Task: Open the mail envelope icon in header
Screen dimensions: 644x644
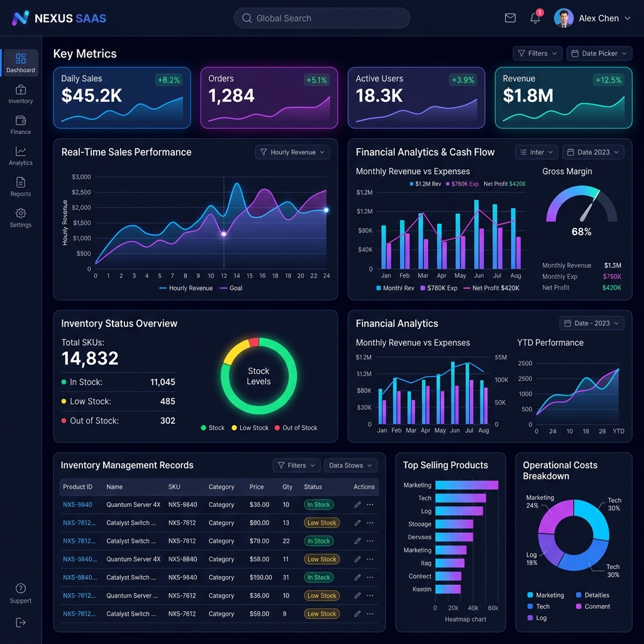Action: pos(509,18)
